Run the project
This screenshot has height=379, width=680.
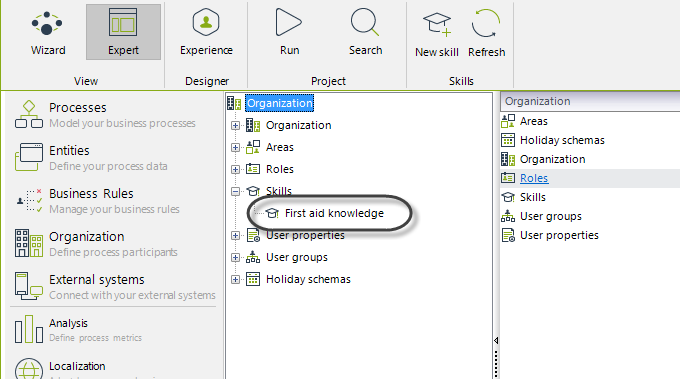click(x=289, y=33)
